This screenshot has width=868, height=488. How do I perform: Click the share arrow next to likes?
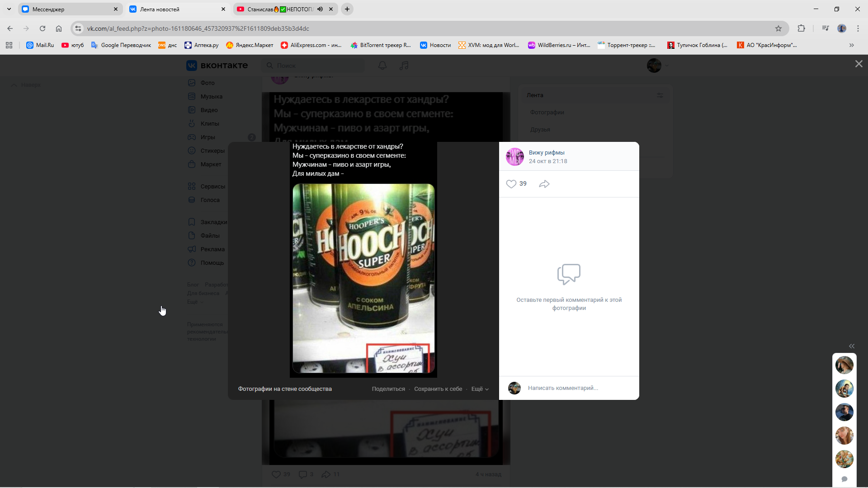[x=544, y=184]
